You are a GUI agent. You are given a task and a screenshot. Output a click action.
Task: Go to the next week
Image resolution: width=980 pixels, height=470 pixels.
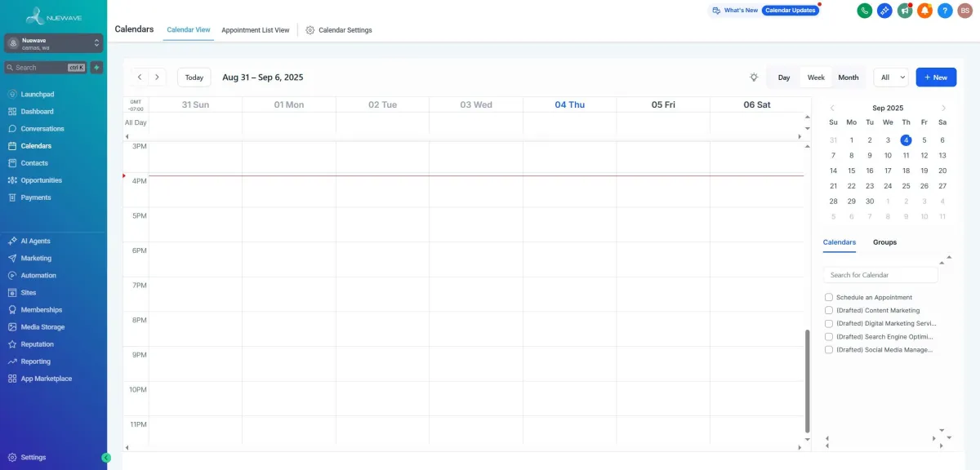click(158, 78)
